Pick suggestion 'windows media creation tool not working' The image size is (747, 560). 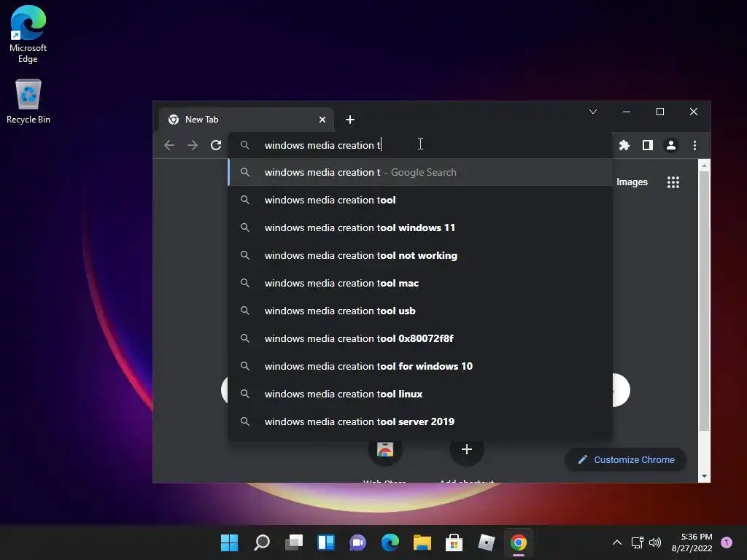tap(420, 255)
